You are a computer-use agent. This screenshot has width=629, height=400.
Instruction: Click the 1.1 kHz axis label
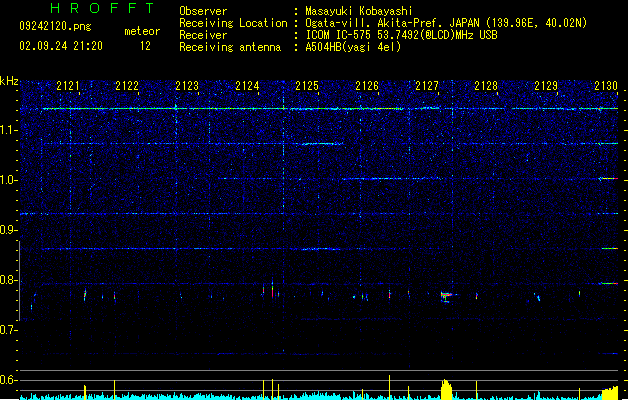9,130
